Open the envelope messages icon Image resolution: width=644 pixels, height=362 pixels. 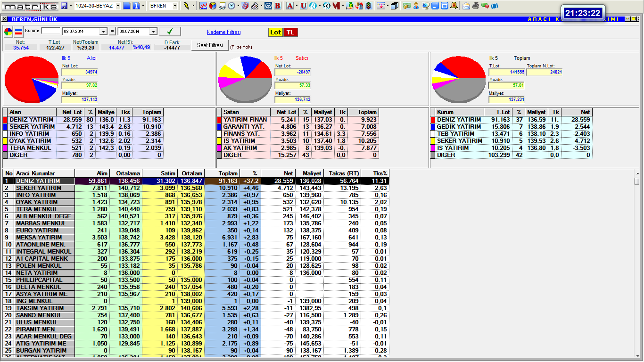[x=466, y=6]
